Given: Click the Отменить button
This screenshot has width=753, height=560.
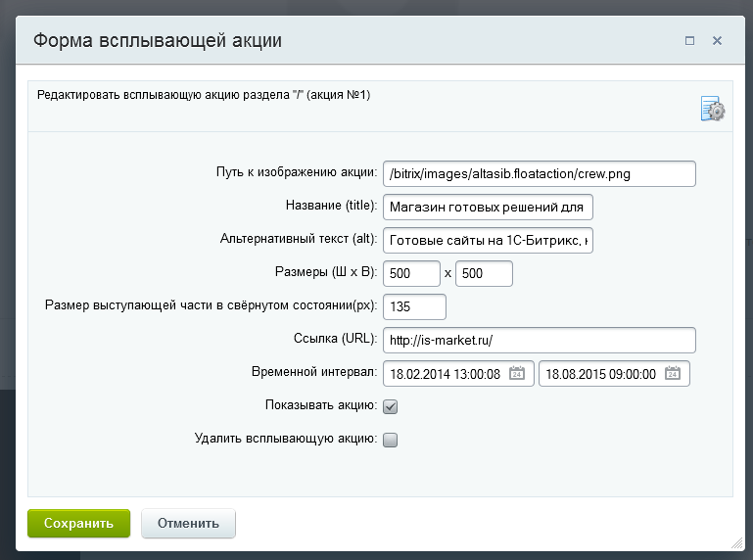Looking at the screenshot, I should [x=188, y=523].
